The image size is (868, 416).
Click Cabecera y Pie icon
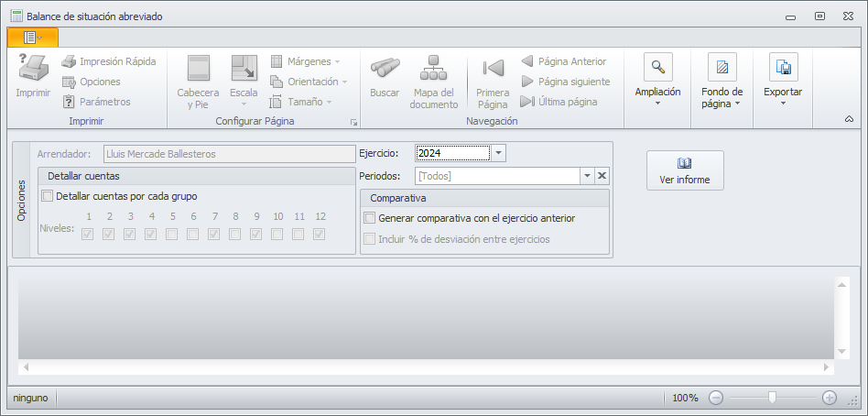[x=198, y=68]
